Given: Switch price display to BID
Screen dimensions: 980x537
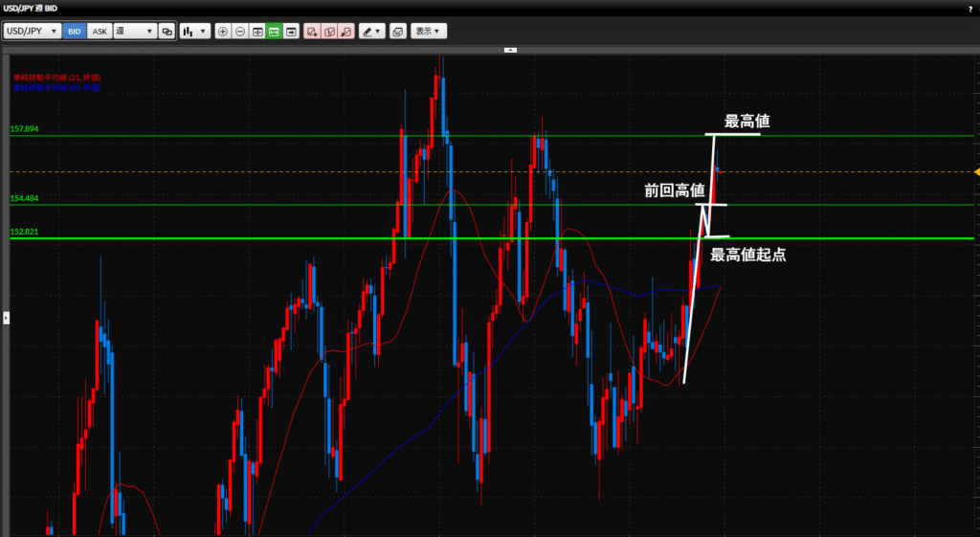Looking at the screenshot, I should 75,32.
